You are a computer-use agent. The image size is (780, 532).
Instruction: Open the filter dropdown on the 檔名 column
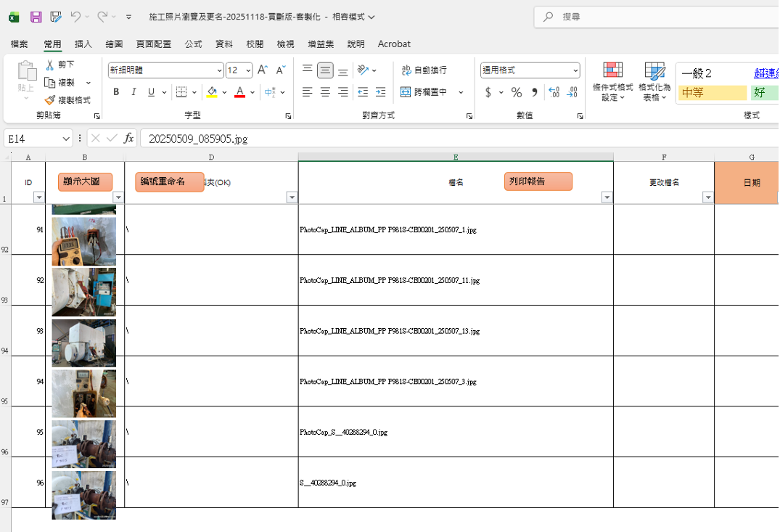(607, 197)
